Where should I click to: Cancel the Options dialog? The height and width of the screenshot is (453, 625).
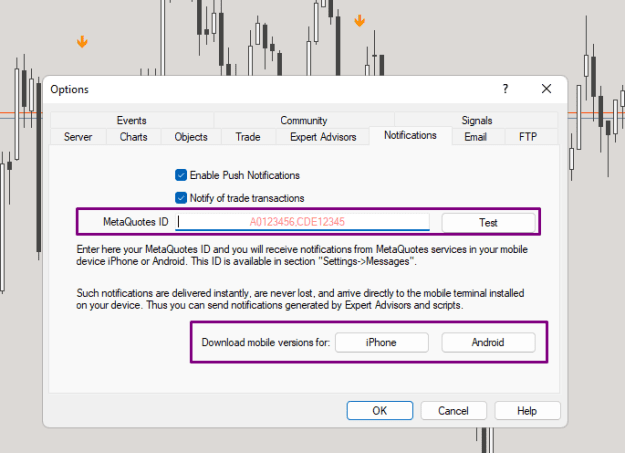(453, 411)
